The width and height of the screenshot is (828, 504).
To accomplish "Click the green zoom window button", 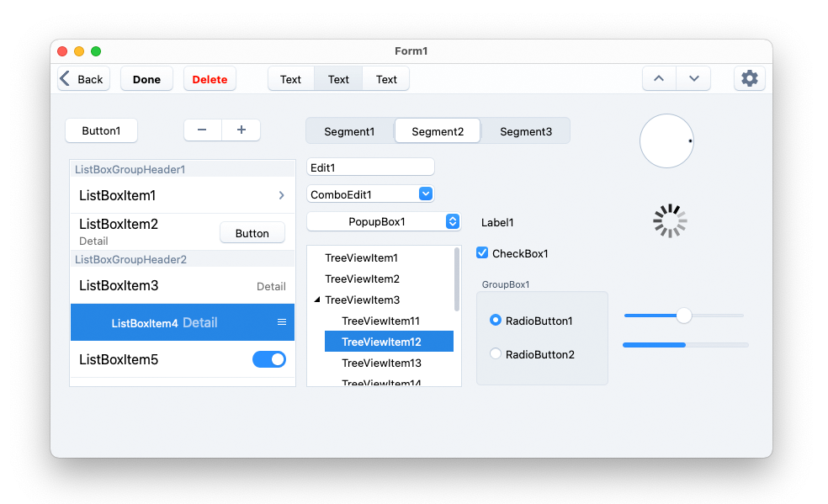I will coord(96,51).
